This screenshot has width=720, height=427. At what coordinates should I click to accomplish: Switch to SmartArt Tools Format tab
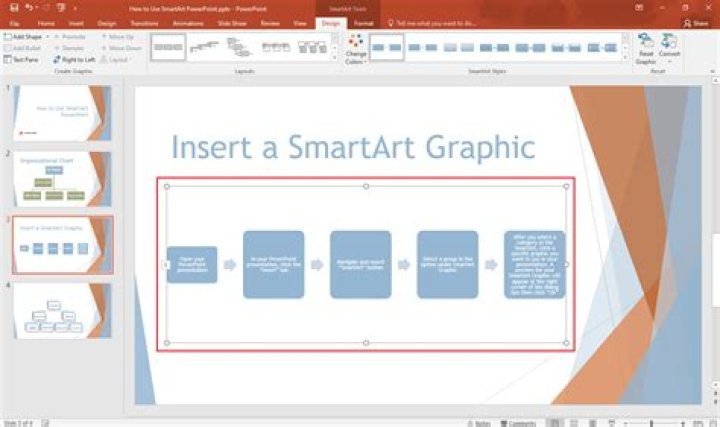pyautogui.click(x=363, y=23)
